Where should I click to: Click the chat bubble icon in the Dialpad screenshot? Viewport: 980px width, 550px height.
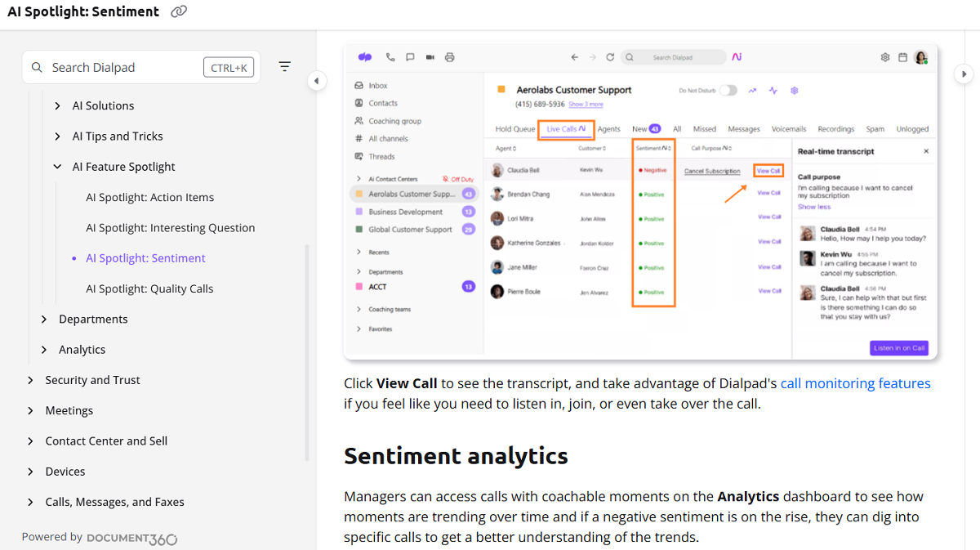(x=410, y=57)
